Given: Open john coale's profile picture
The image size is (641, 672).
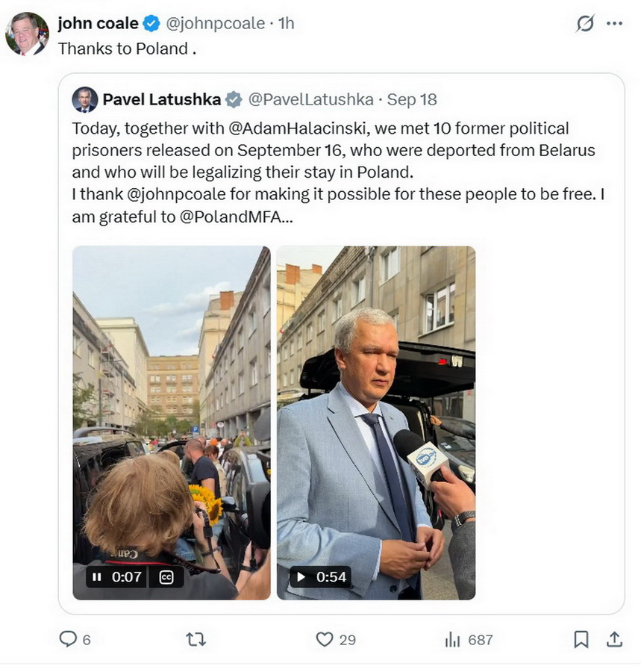Looking at the screenshot, I should click(27, 34).
